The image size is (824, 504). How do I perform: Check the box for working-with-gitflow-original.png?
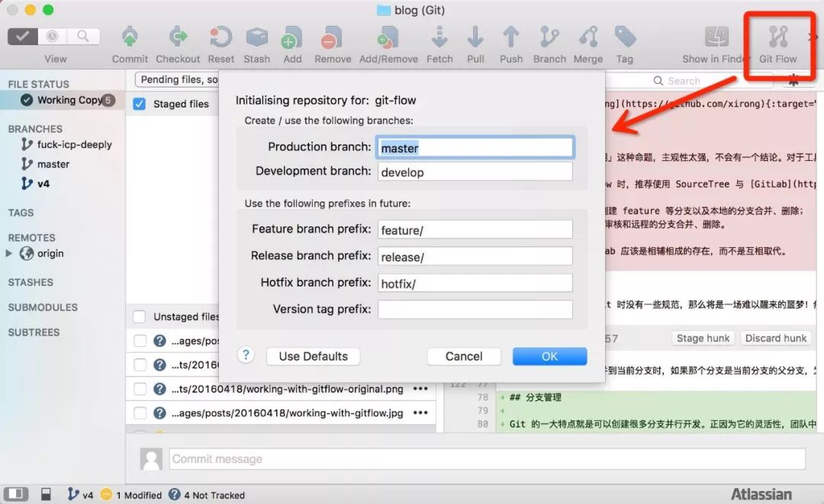click(140, 389)
